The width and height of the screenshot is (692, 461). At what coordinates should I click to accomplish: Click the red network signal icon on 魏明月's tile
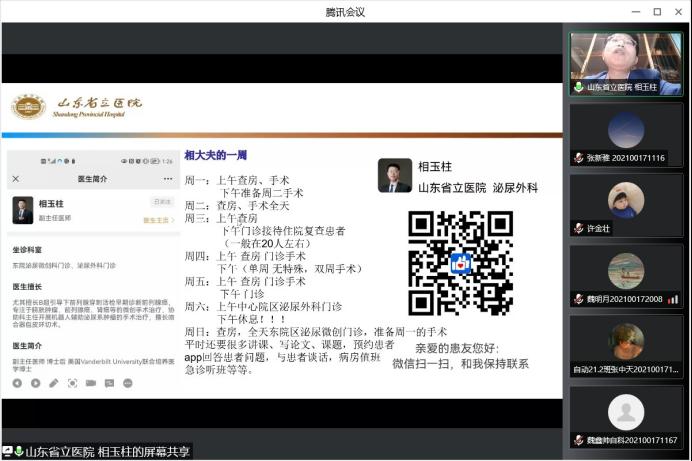[x=673, y=300]
